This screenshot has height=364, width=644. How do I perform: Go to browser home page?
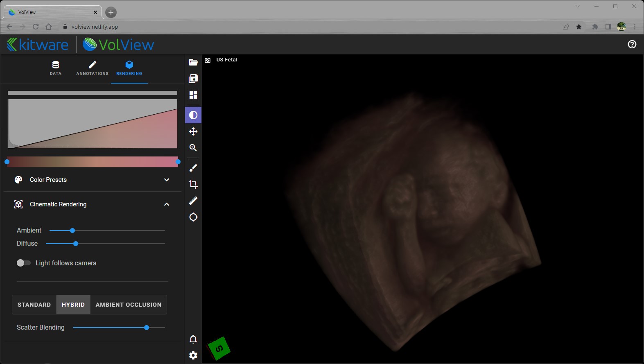click(x=49, y=27)
